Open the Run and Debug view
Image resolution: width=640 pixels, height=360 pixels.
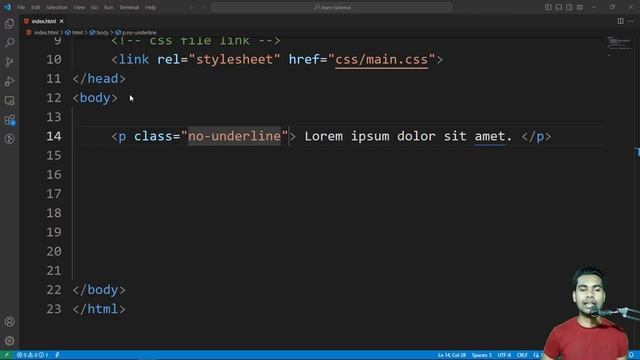pyautogui.click(x=9, y=81)
